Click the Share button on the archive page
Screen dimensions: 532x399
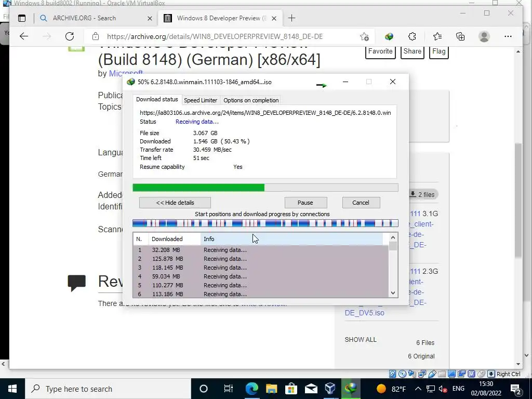pos(412,52)
